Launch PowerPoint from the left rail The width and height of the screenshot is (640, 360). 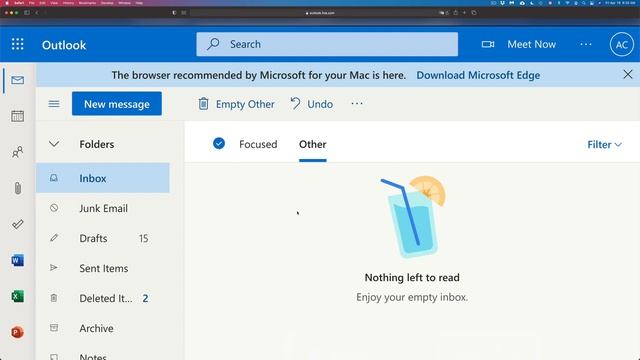(18, 332)
